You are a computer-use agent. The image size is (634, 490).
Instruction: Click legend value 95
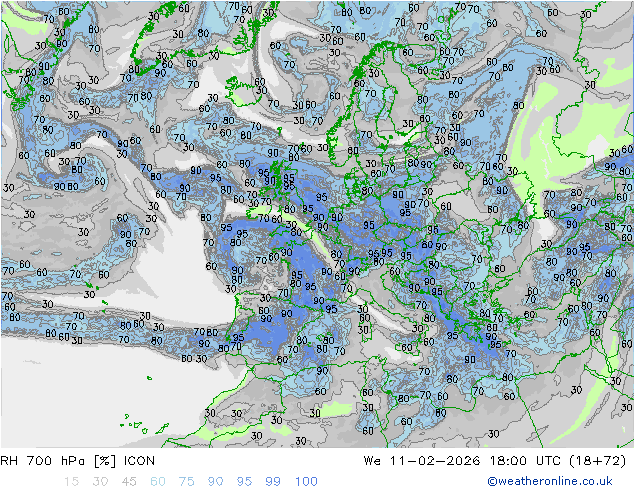(244, 482)
